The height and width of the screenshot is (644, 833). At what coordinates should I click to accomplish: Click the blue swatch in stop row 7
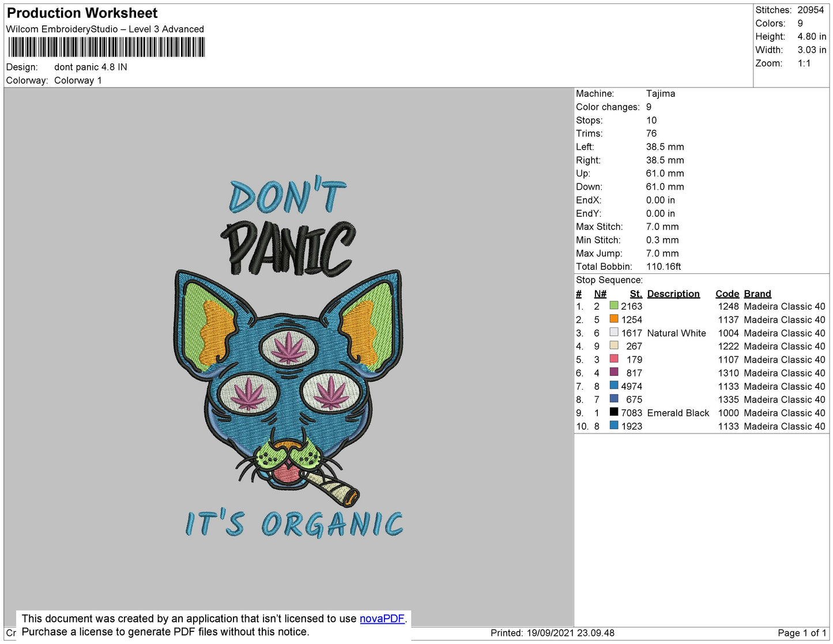614,386
